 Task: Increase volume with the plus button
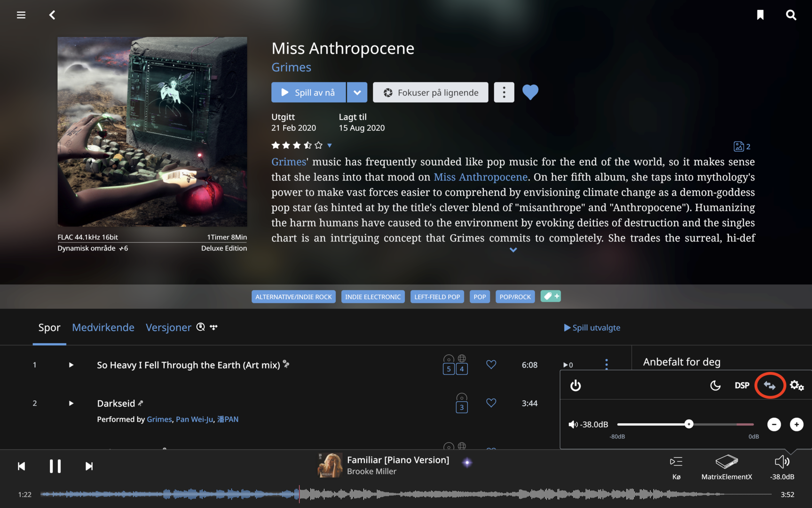pos(796,424)
